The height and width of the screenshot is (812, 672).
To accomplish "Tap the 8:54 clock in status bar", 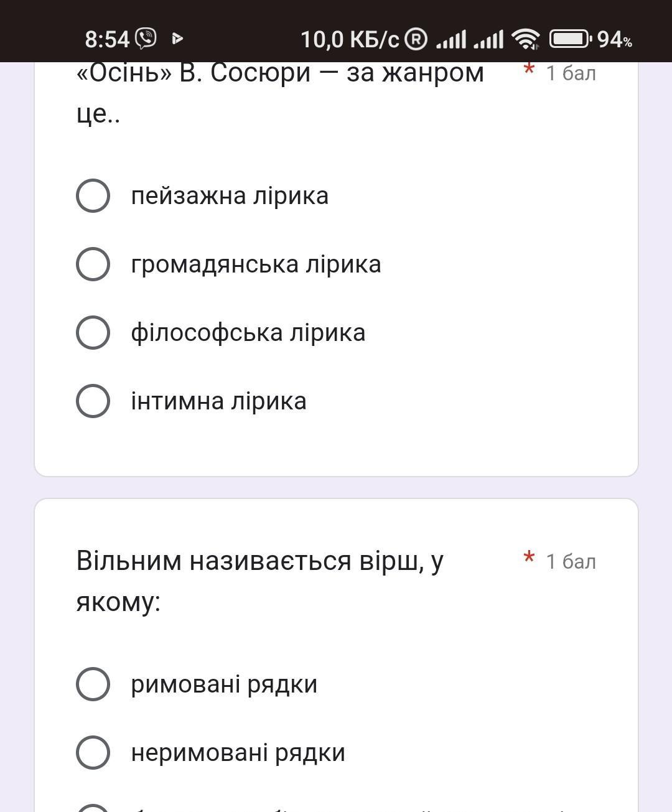I will (x=107, y=40).
